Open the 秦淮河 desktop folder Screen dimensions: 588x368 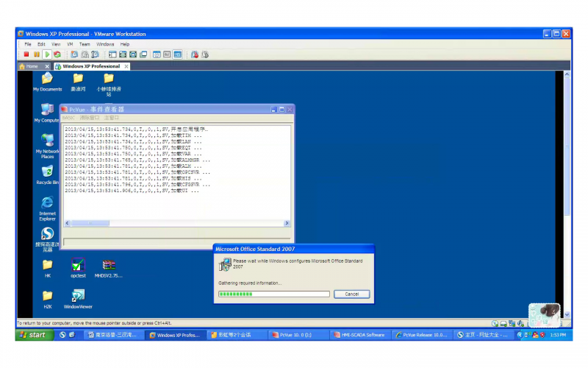click(78, 82)
